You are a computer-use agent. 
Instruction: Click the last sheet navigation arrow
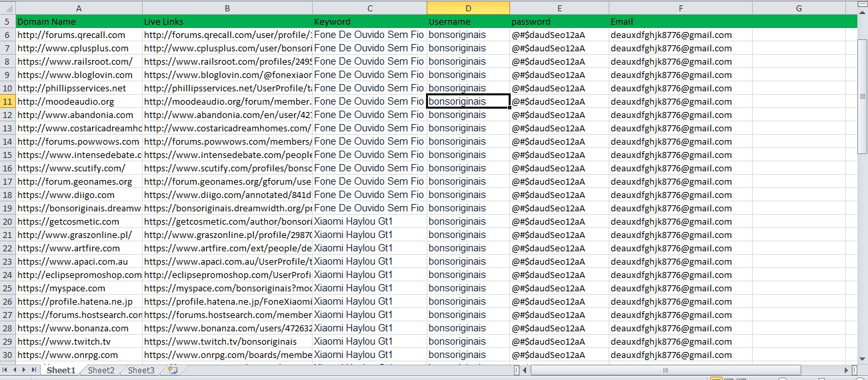[34, 370]
